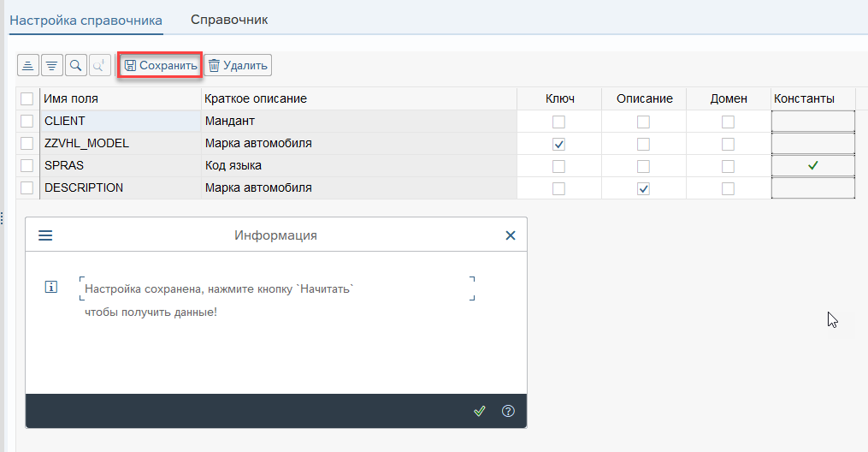Toggle Ключ checkbox for ZZVHL_MODEL row
This screenshot has width=868, height=452.
(x=559, y=144)
